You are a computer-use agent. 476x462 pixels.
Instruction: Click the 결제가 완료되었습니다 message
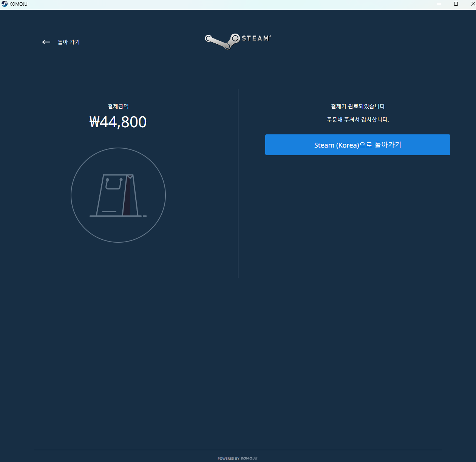pyautogui.click(x=358, y=106)
